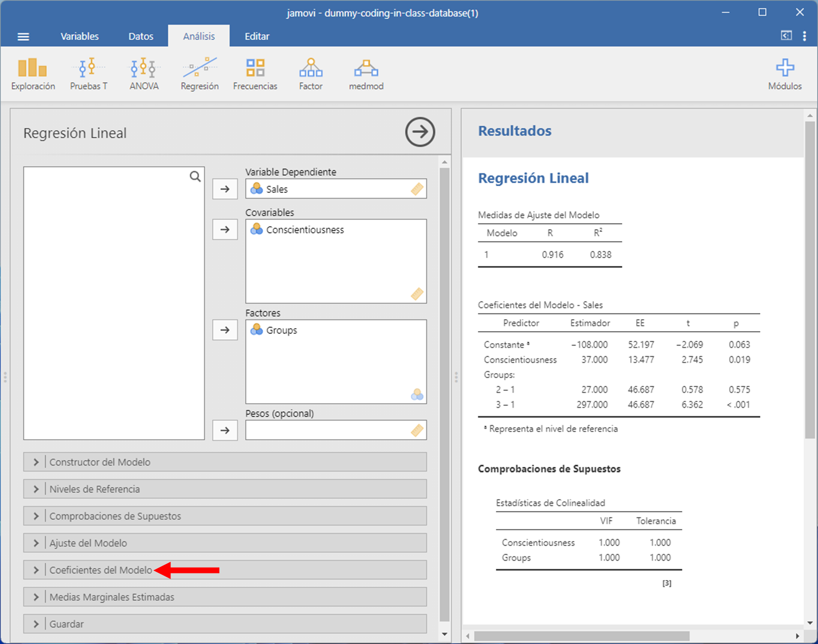Viewport: 818px width, 644px height.
Task: Collapse options panel with the circled arrow
Action: pos(420,132)
